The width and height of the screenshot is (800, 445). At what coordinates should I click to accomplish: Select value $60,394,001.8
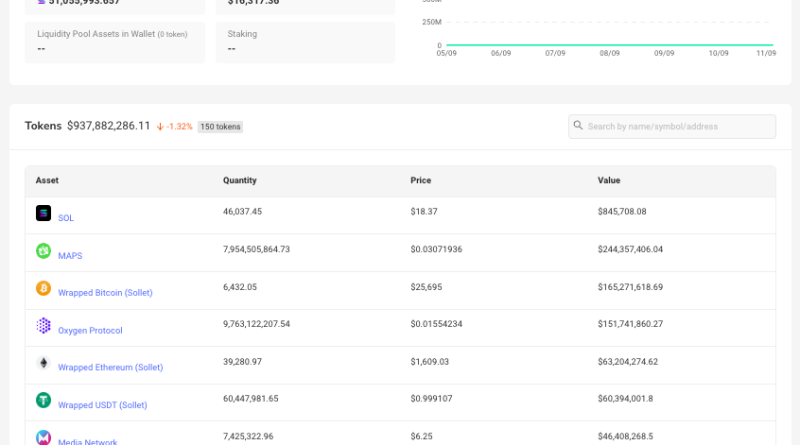(625, 399)
